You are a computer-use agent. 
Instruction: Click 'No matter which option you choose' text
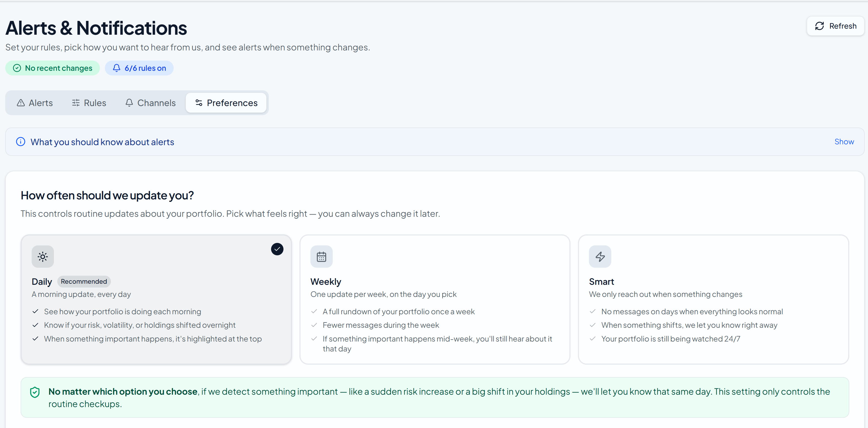pyautogui.click(x=123, y=392)
